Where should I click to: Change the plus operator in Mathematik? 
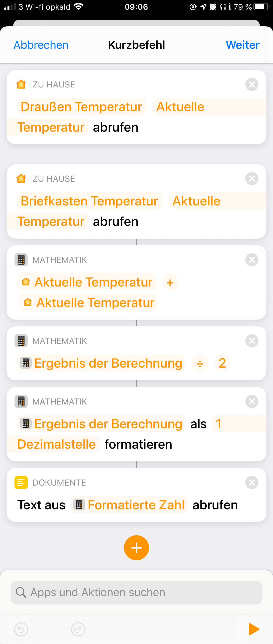170,282
